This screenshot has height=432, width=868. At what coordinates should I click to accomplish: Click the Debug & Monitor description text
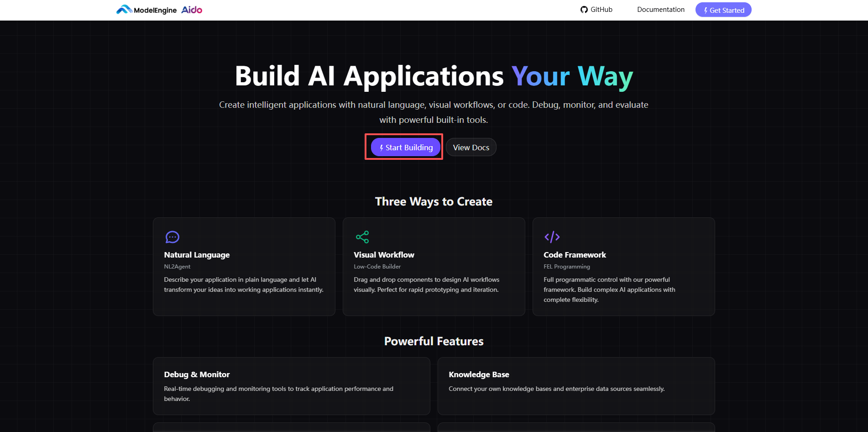point(278,394)
